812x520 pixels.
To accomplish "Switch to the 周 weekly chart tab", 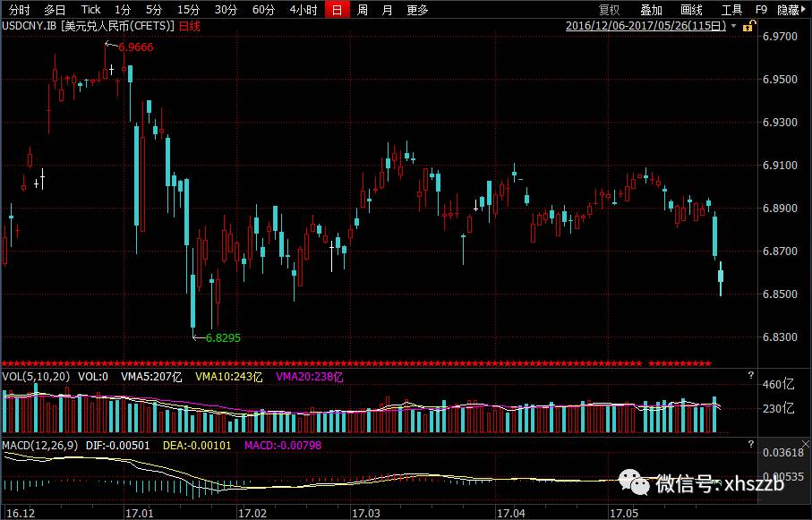I will pos(362,10).
